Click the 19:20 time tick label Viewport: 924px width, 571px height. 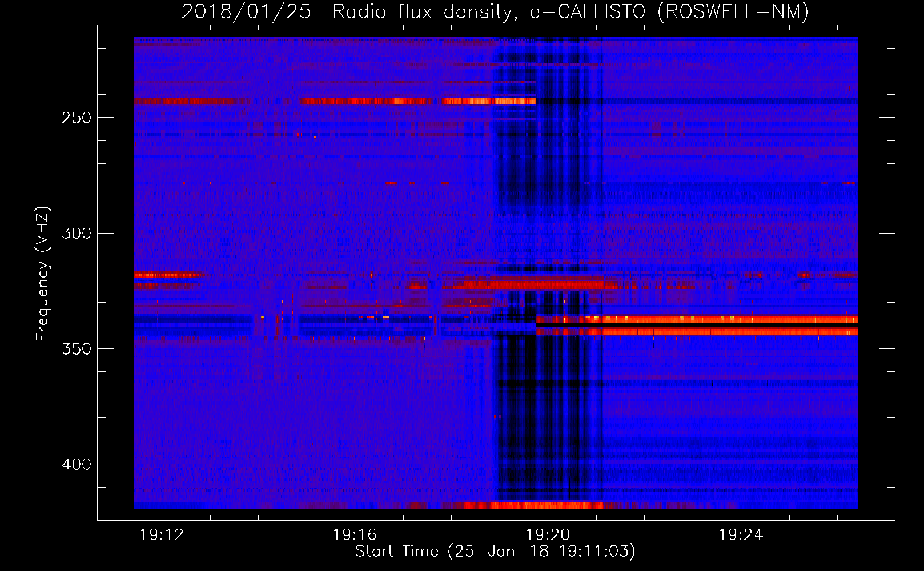548,535
